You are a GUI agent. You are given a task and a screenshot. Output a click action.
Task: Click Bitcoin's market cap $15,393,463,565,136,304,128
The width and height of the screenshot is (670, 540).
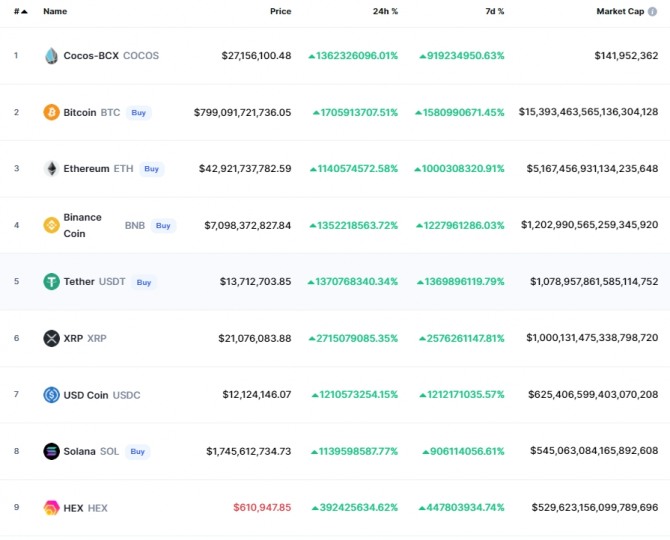click(588, 112)
